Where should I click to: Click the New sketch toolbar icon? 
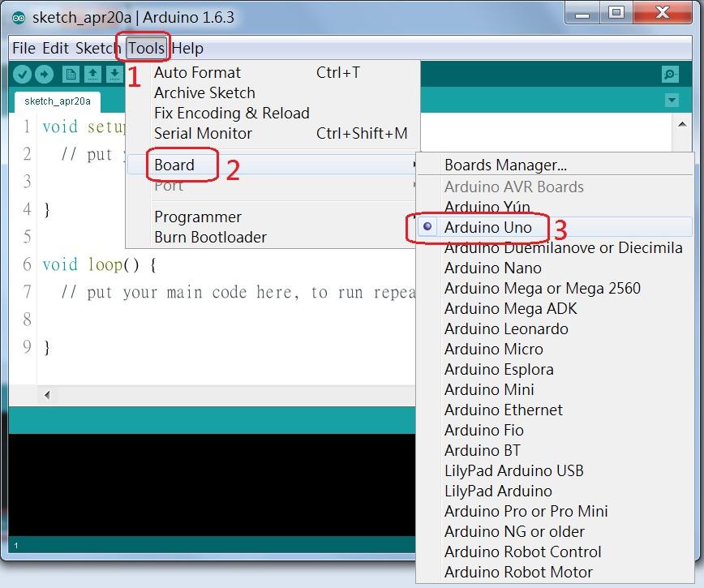(71, 75)
